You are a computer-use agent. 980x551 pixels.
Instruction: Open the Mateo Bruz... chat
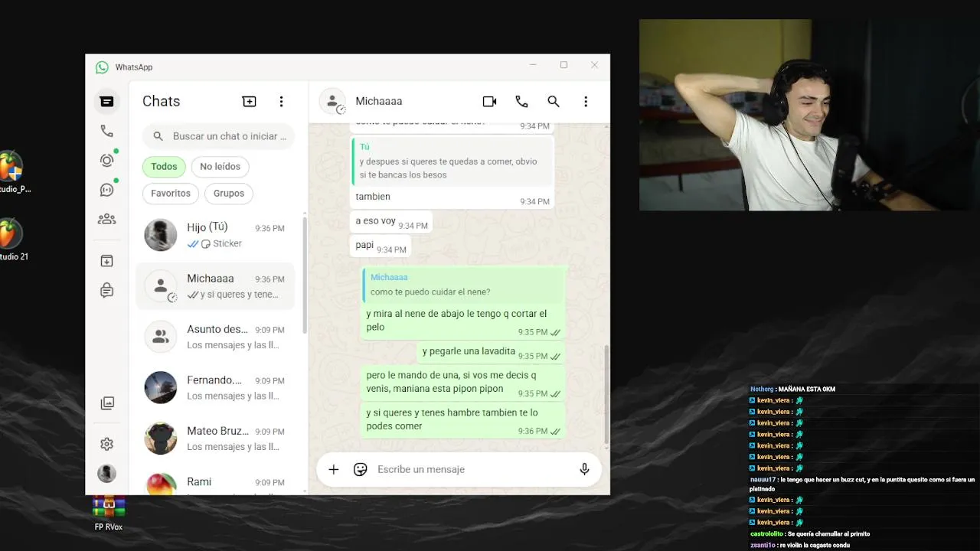coord(215,439)
